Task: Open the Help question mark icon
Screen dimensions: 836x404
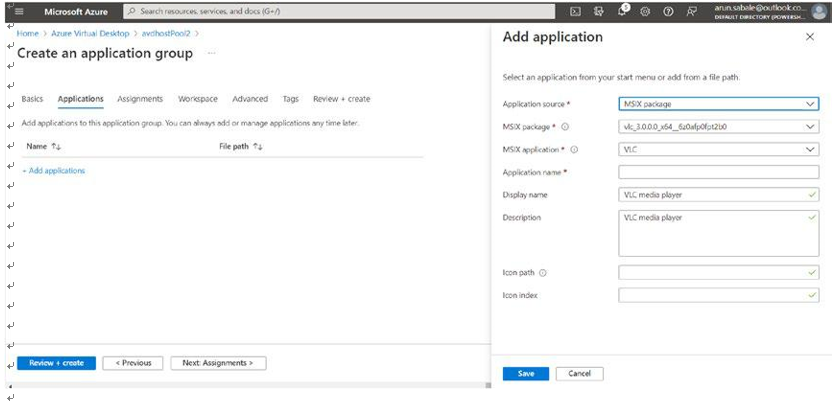Action: coord(668,12)
